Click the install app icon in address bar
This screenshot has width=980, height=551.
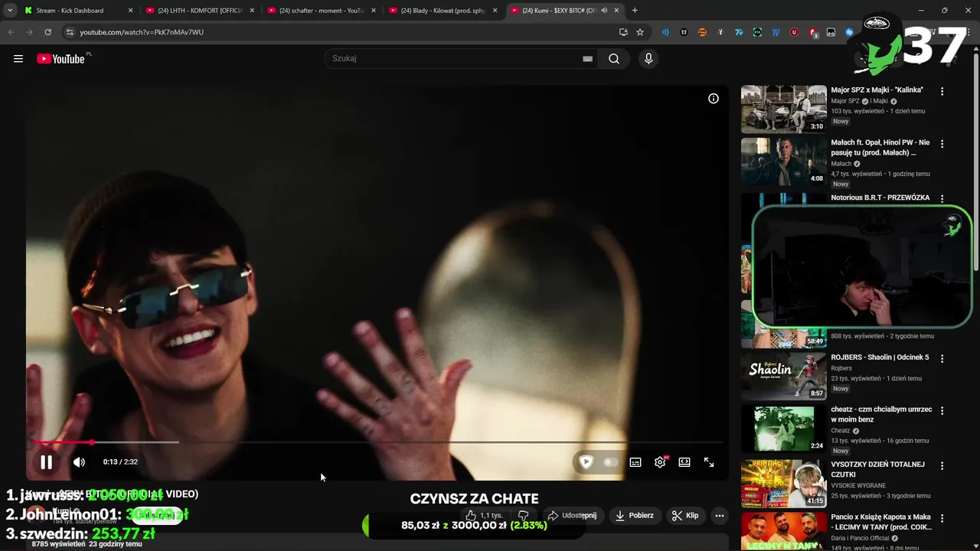point(623,32)
